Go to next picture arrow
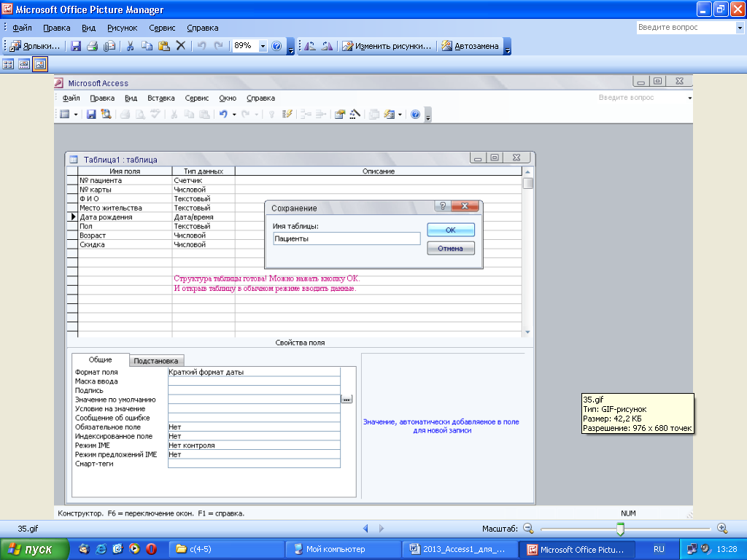 381,528
